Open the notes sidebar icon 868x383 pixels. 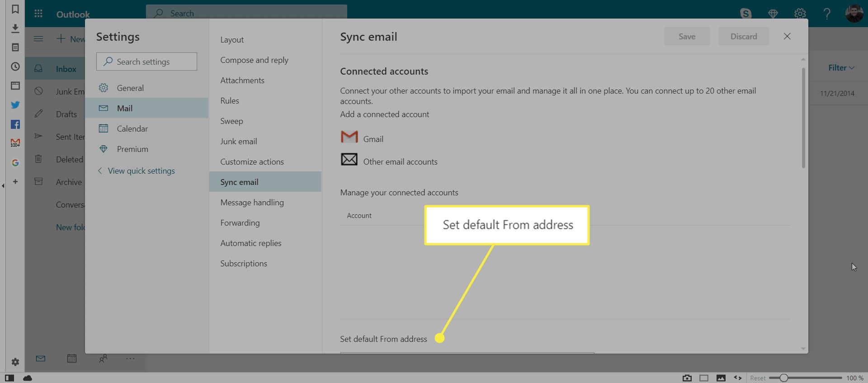(15, 47)
